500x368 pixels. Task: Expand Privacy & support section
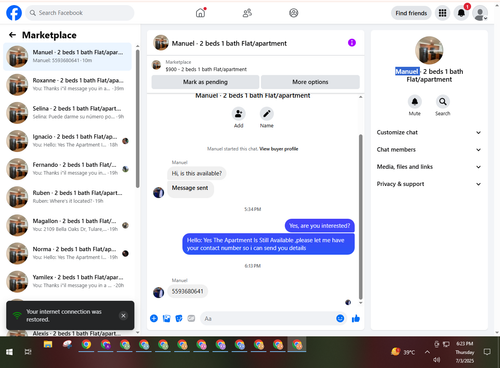[x=429, y=184]
